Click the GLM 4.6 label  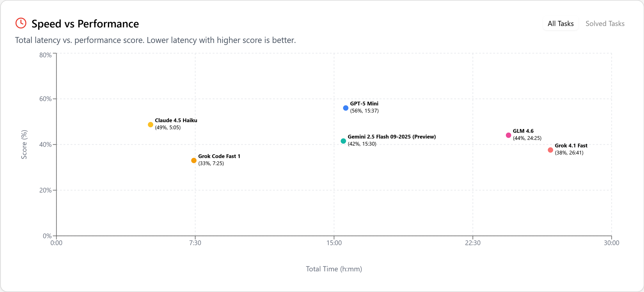point(523,131)
